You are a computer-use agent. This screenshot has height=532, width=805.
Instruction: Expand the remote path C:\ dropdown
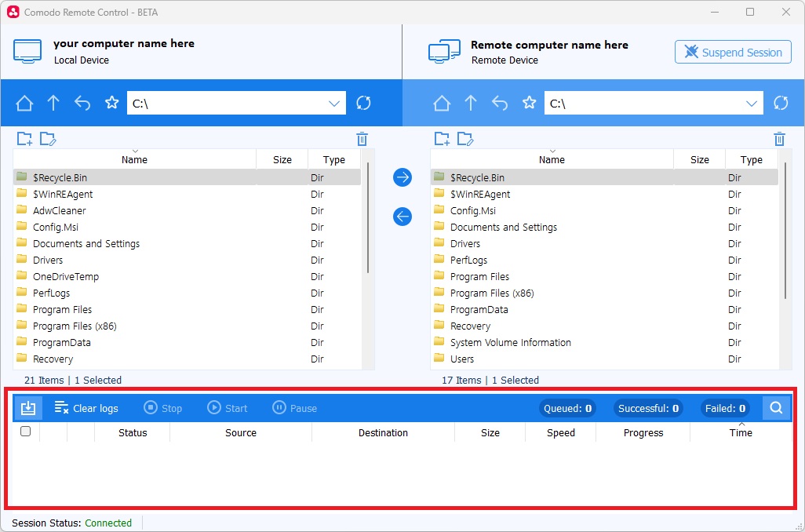point(752,103)
